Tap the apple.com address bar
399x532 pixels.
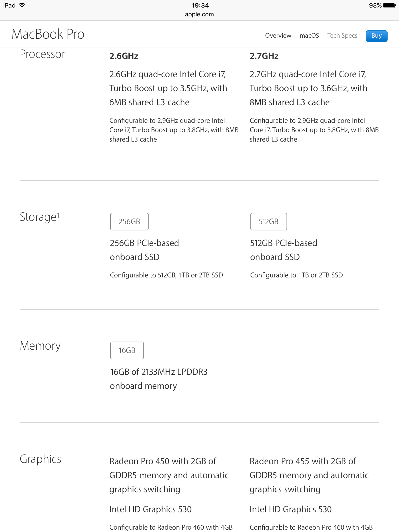click(199, 14)
